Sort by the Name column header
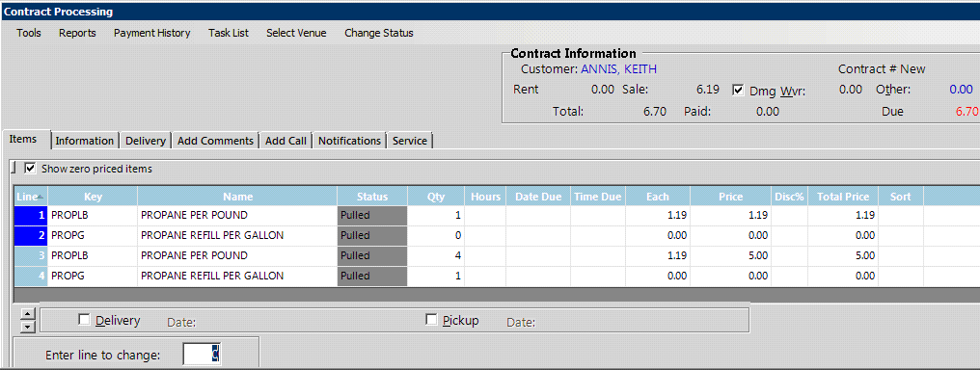 coord(237,197)
